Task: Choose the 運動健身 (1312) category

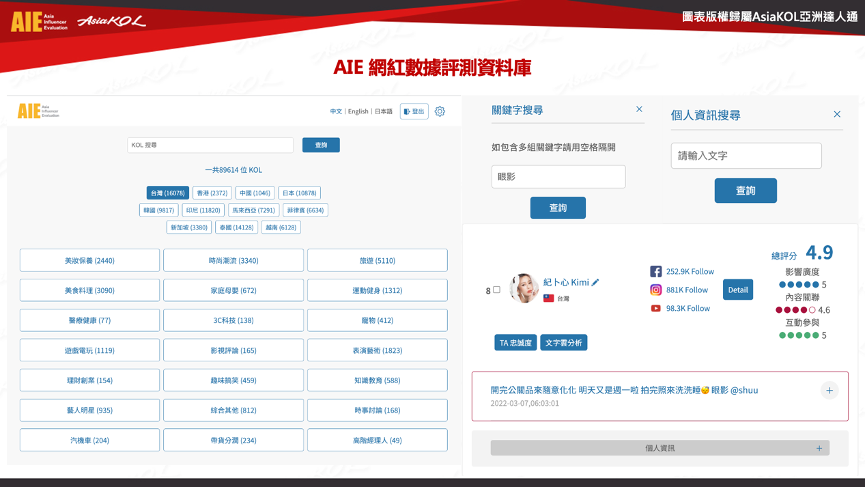Action: tap(377, 290)
